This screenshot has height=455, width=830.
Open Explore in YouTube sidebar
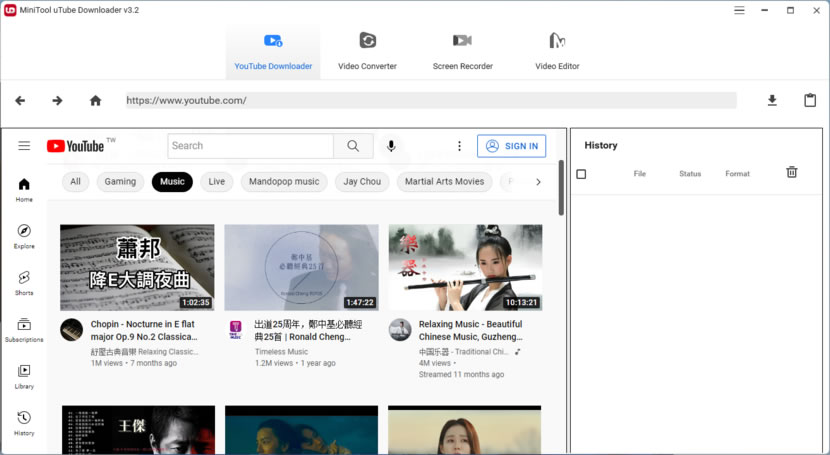pos(24,236)
